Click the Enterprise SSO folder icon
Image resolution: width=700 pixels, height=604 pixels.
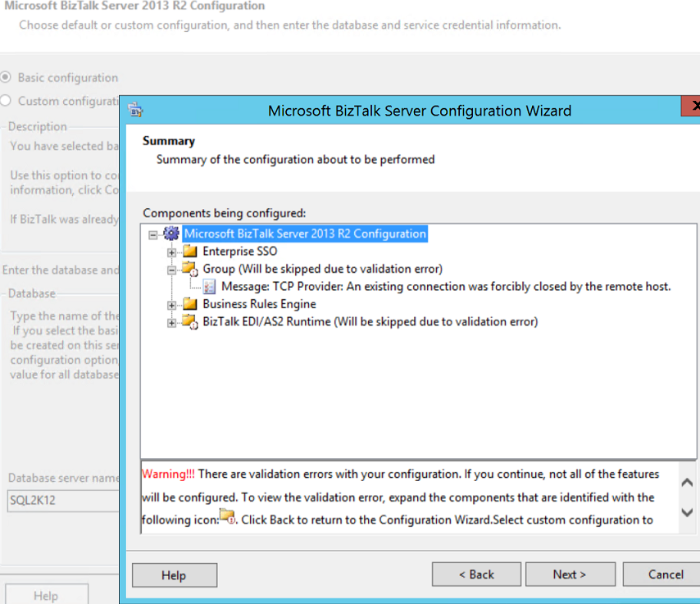point(189,251)
